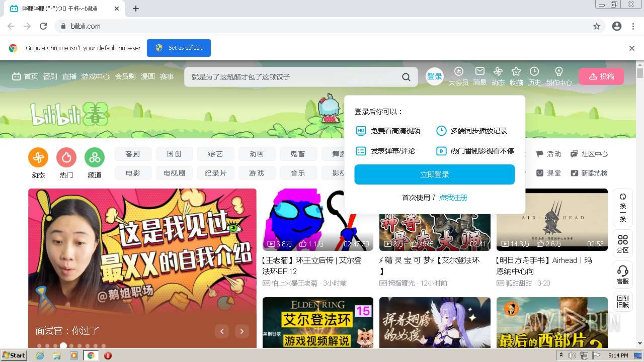
Task: Open the 分区 grid icon
Action: coord(623,239)
